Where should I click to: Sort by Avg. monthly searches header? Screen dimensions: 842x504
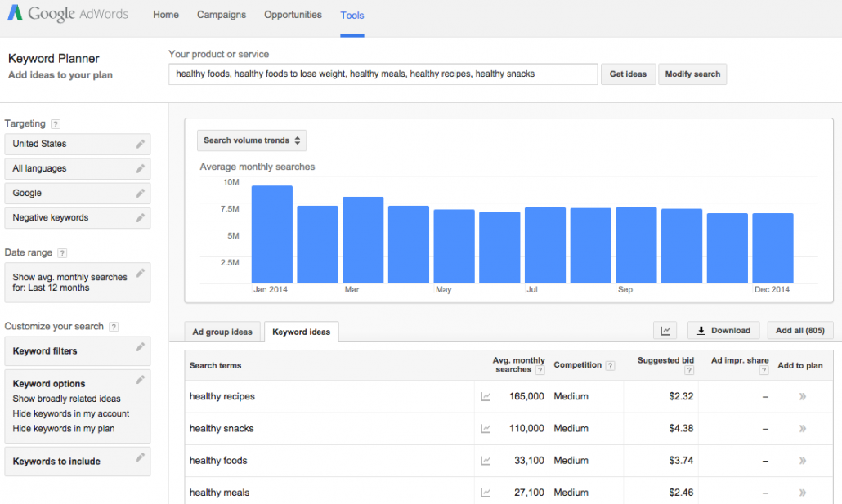[519, 365]
